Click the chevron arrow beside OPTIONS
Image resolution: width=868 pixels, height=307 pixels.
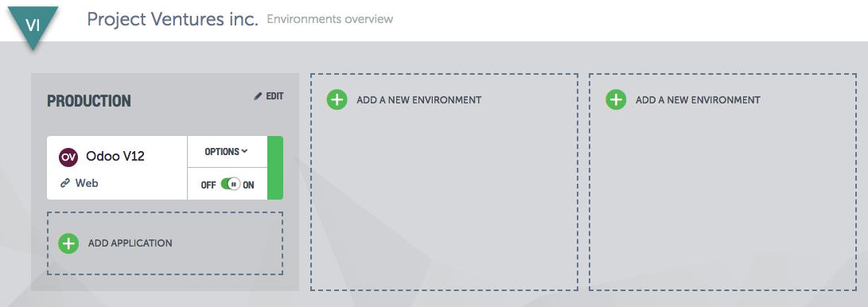[x=245, y=151]
